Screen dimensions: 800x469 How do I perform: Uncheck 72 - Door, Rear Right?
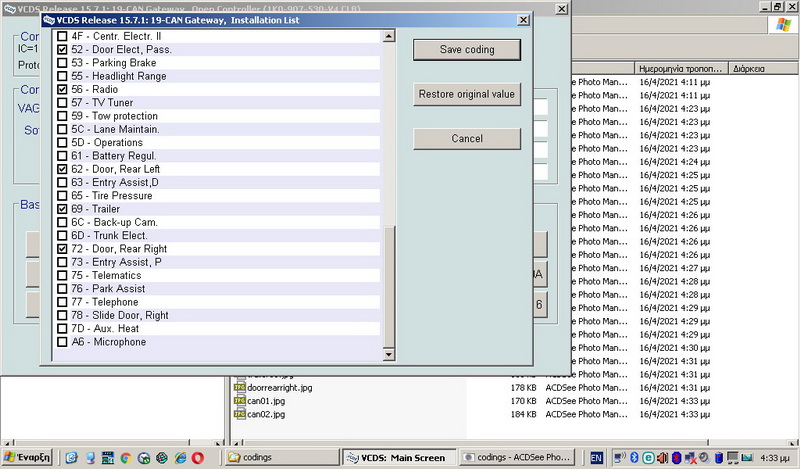(62, 249)
